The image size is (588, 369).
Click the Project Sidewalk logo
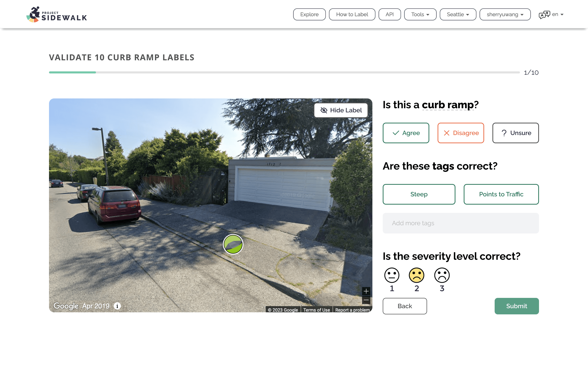[56, 14]
